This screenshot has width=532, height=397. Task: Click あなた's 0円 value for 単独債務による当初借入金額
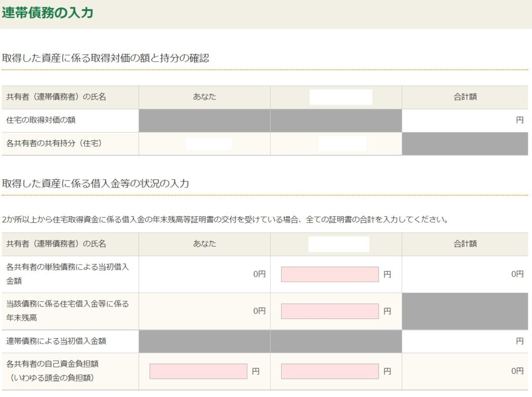[260, 274]
